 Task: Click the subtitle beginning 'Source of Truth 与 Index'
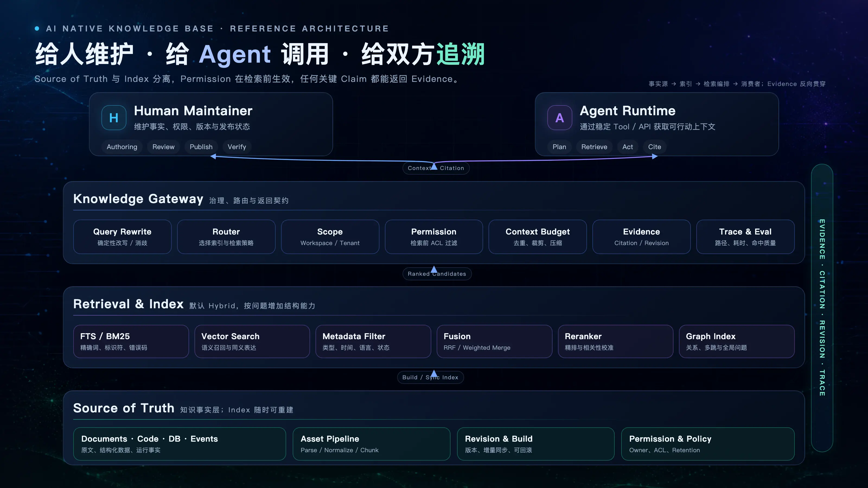247,79
